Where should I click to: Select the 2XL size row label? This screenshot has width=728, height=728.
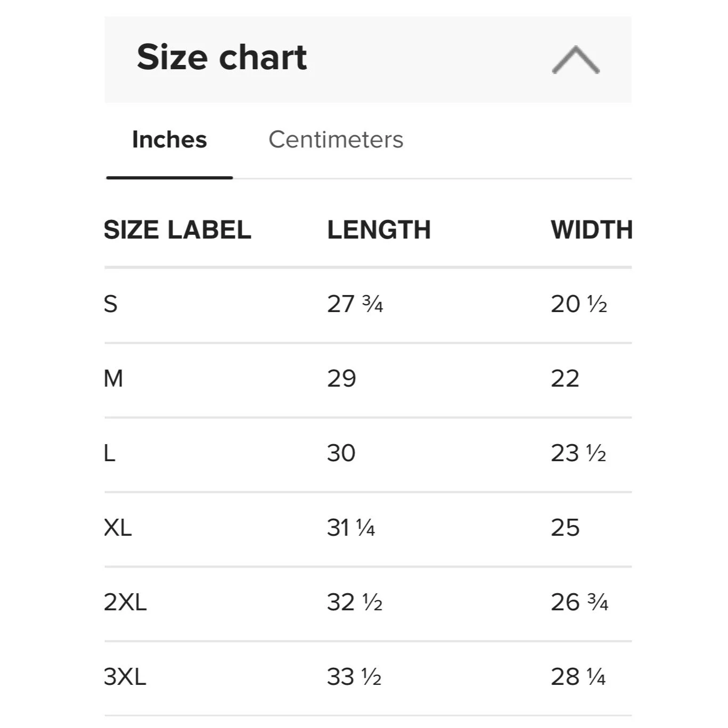click(125, 603)
